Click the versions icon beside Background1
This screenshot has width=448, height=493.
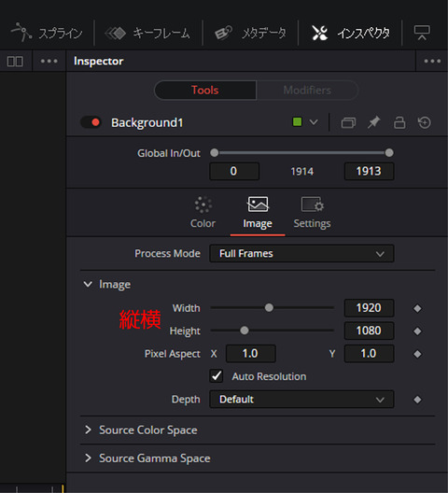(348, 122)
